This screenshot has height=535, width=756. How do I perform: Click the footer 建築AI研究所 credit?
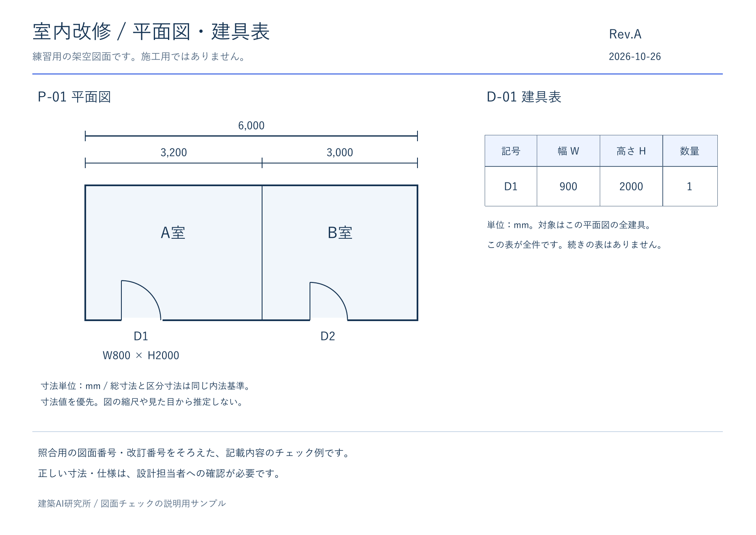click(x=132, y=503)
